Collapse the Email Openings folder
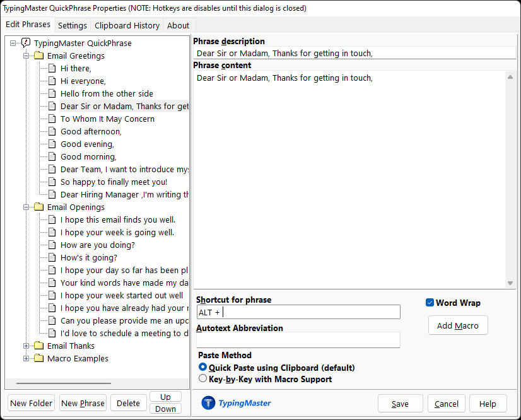 click(26, 207)
